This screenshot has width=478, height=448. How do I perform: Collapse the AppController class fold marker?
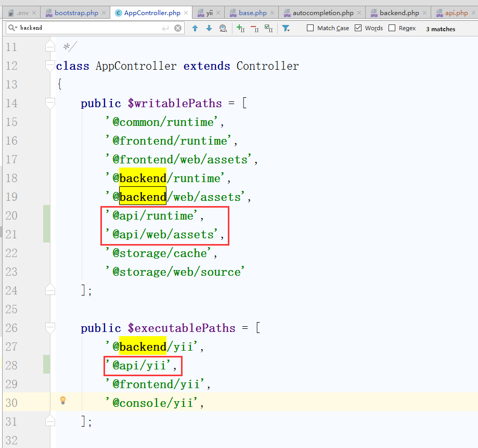[x=50, y=66]
